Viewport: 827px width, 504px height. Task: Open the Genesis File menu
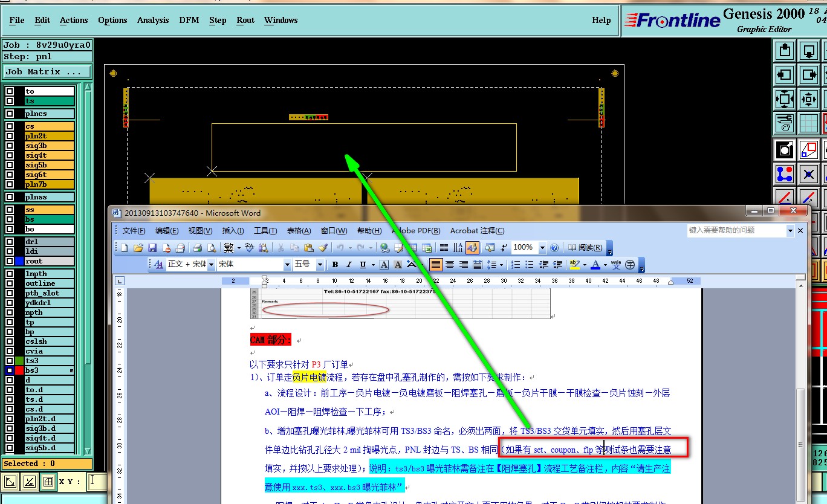click(x=17, y=20)
